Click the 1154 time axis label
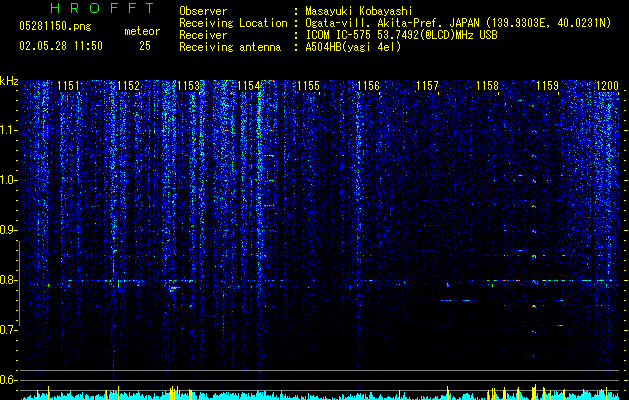This screenshot has width=629, height=400. point(248,86)
